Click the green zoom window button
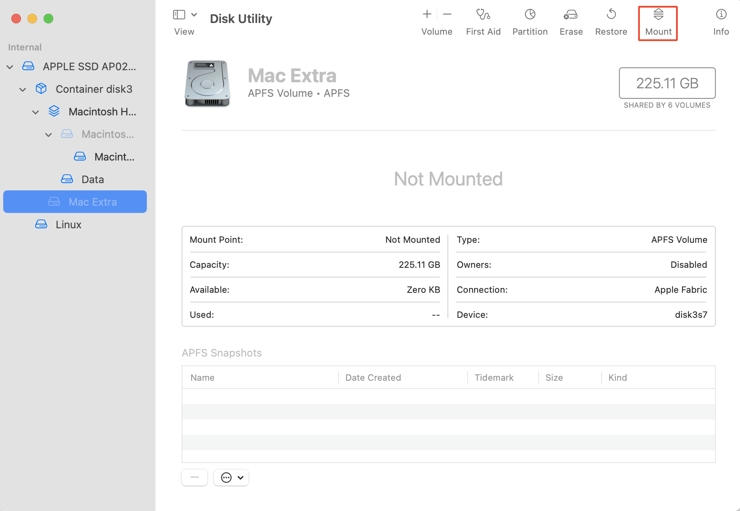 pyautogui.click(x=48, y=18)
